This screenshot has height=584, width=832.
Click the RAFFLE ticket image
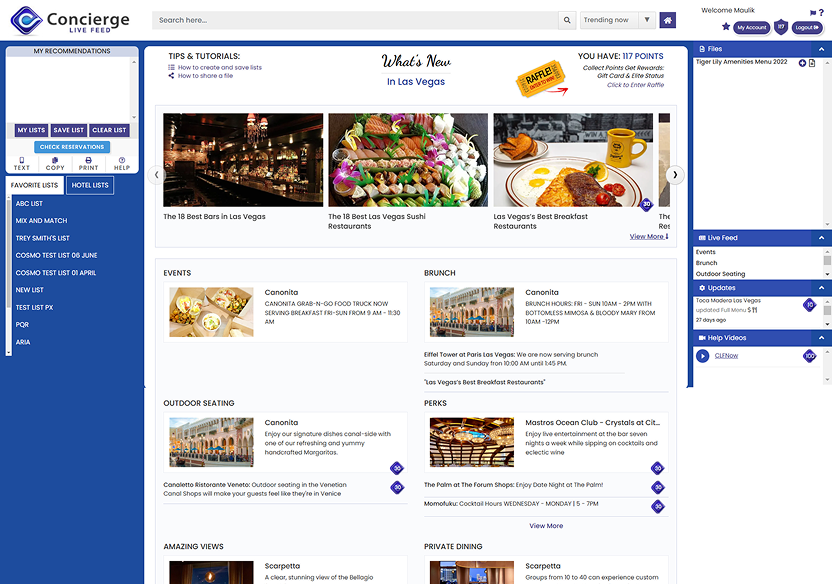(x=541, y=79)
